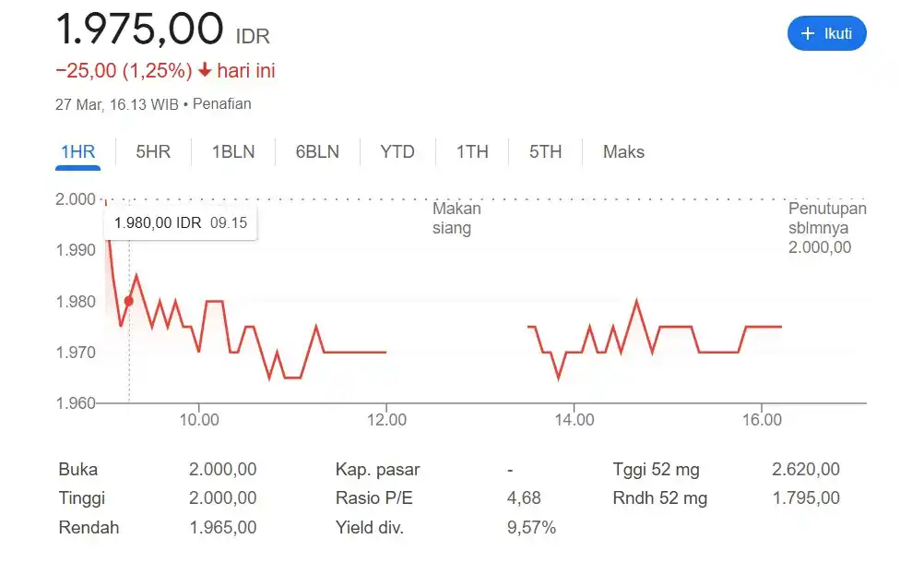924x563 pixels.
Task: Click the Penutupan sblmnya 2.000,00 label
Action: (x=826, y=228)
